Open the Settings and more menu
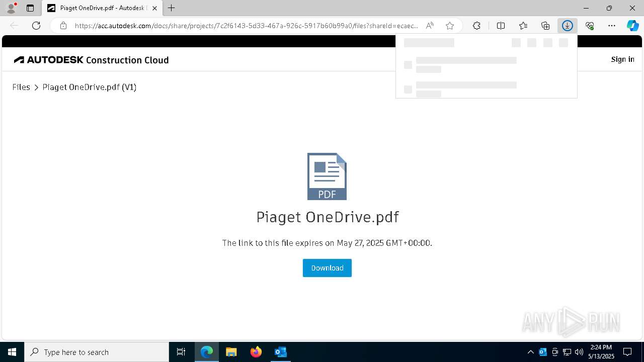Image resolution: width=644 pixels, height=362 pixels. tap(612, 26)
